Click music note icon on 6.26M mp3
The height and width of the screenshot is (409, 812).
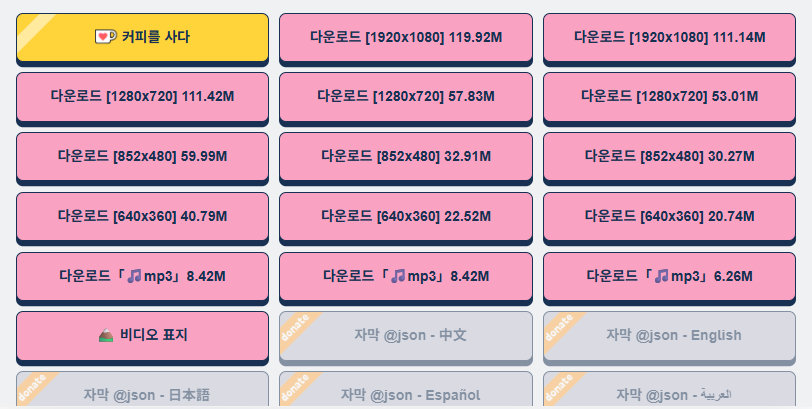pos(661,276)
